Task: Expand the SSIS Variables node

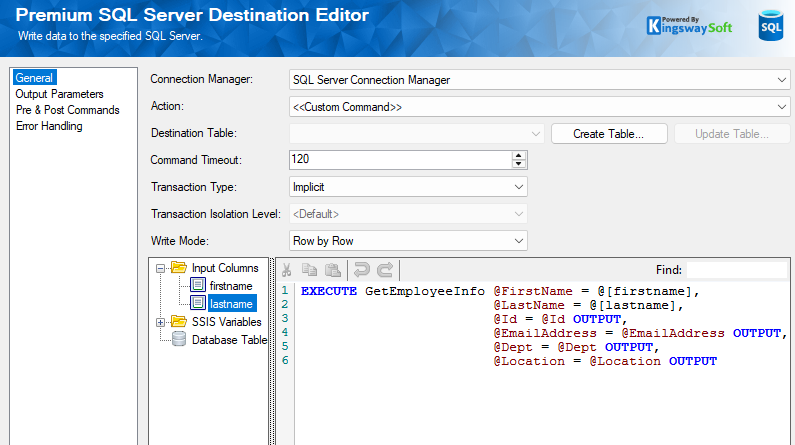Action: click(x=161, y=322)
